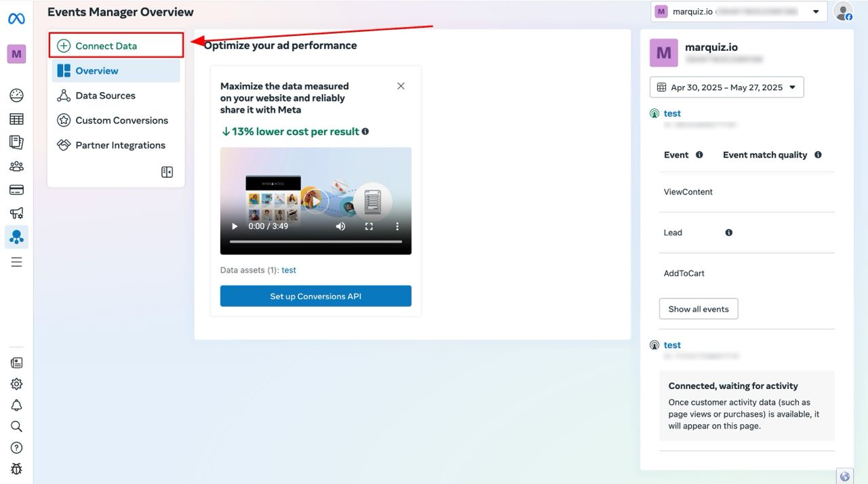This screenshot has width=868, height=484.
Task: Close the Maximize the data card
Action: (401, 86)
